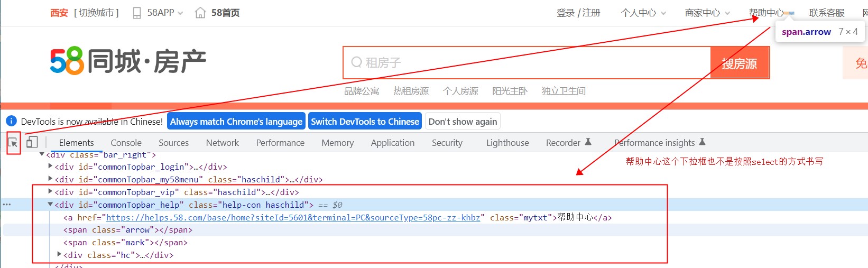Open the Application tab
This screenshot has height=268, width=868.
(x=392, y=143)
